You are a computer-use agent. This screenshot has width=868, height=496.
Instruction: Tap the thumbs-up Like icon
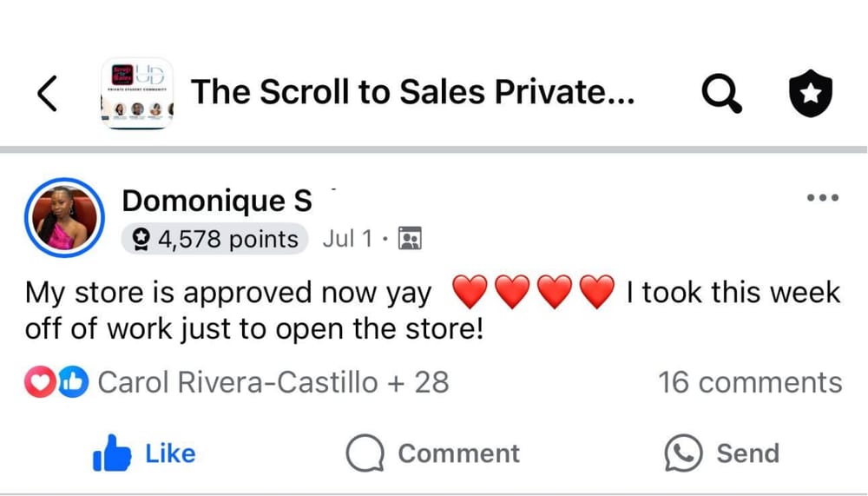coord(112,453)
